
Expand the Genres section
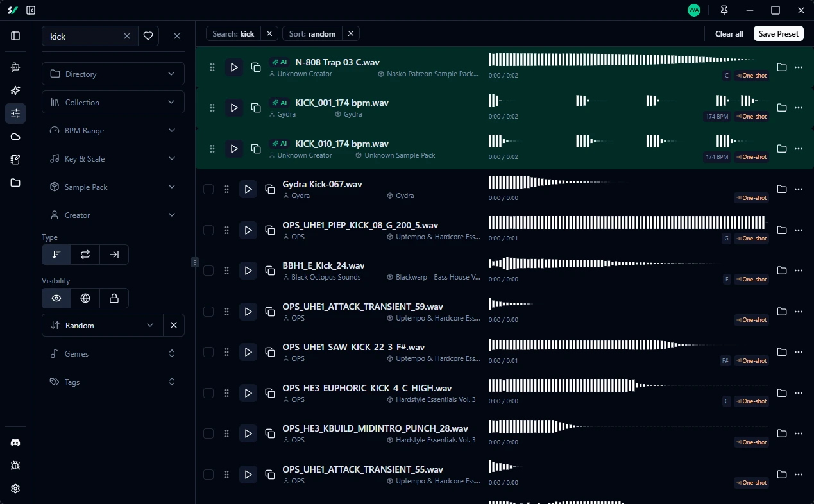pos(113,353)
